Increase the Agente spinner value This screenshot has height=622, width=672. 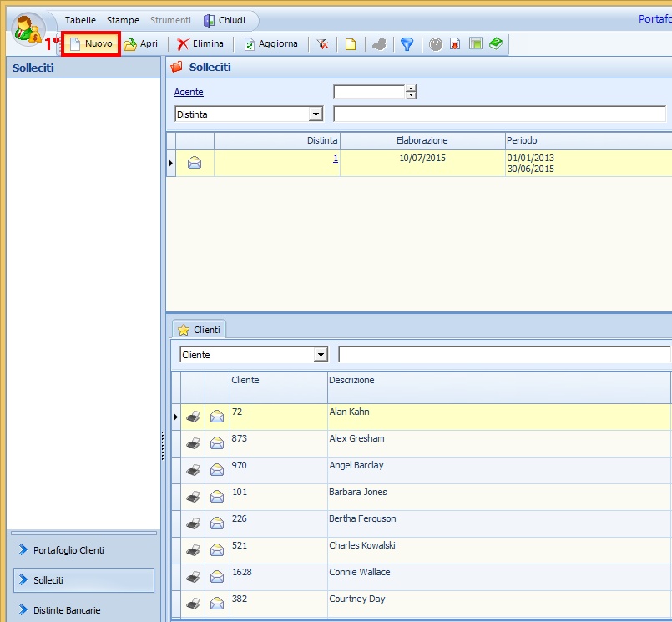point(411,88)
